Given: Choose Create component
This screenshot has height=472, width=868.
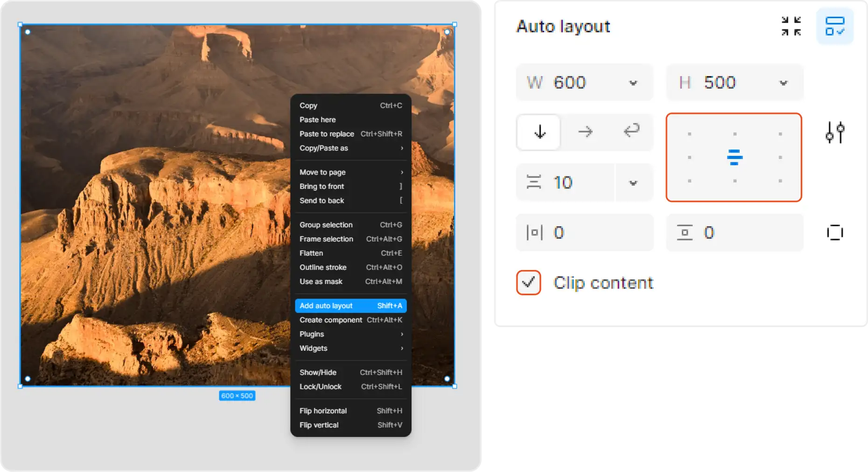Looking at the screenshot, I should (351, 320).
